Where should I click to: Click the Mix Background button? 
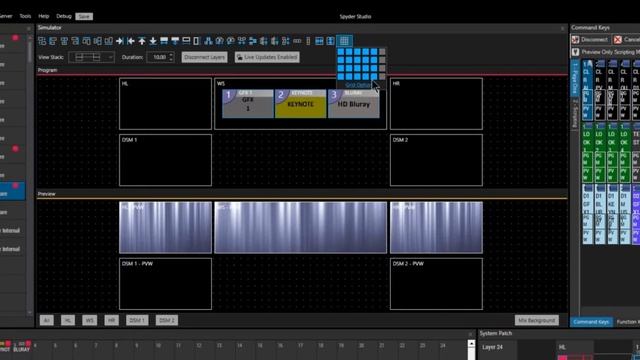pyautogui.click(x=536, y=320)
